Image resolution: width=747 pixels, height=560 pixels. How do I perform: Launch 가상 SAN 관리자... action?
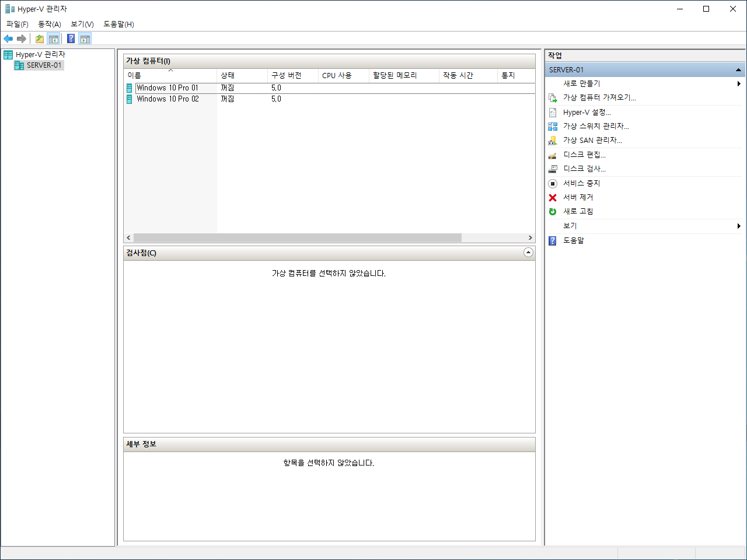pos(592,141)
